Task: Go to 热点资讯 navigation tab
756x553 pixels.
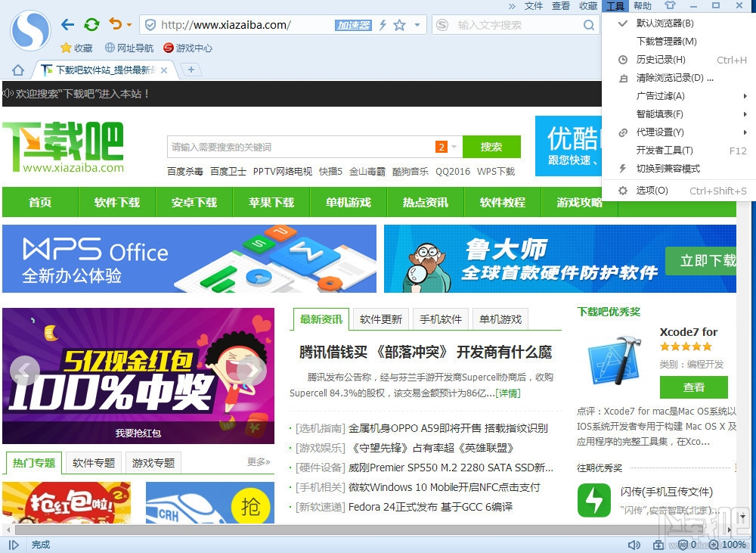Action: 425,202
